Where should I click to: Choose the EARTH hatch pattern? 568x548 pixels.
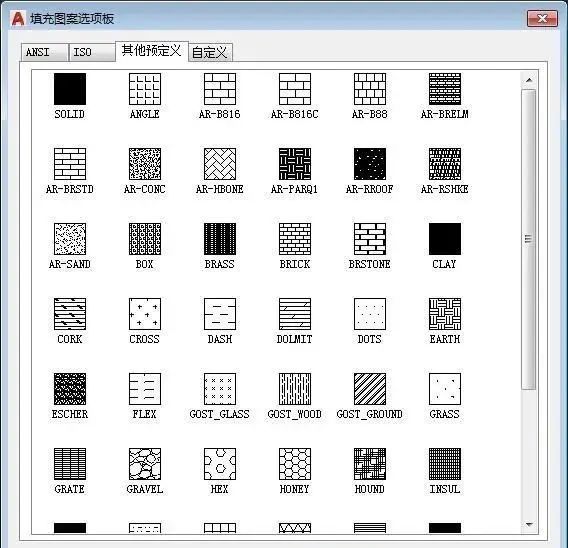pos(445,314)
